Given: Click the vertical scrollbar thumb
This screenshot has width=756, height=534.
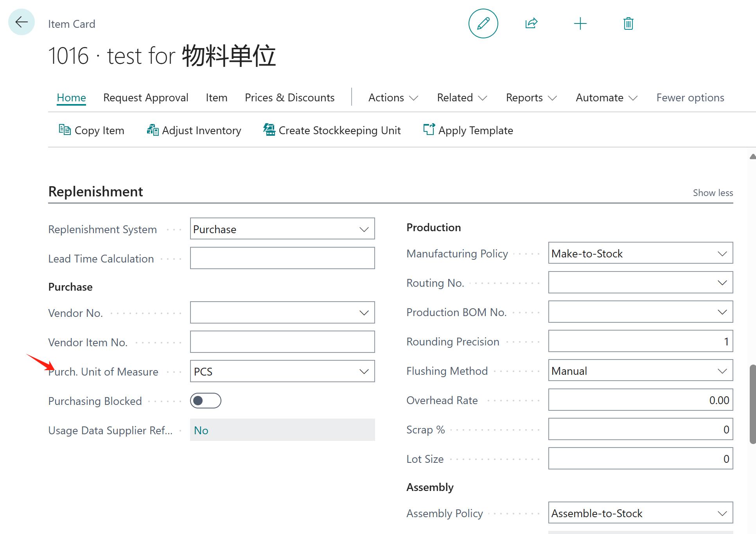Looking at the screenshot, I should pos(752,404).
